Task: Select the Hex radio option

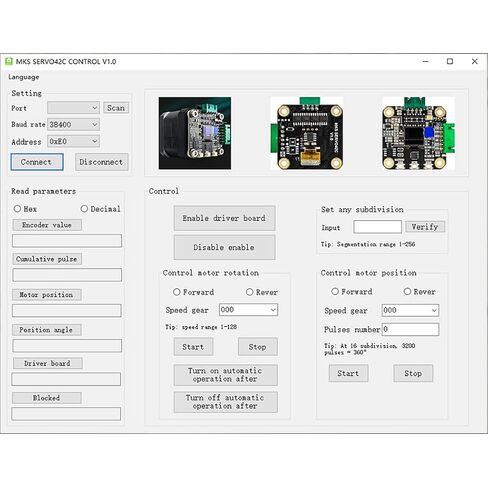Action: (17, 209)
